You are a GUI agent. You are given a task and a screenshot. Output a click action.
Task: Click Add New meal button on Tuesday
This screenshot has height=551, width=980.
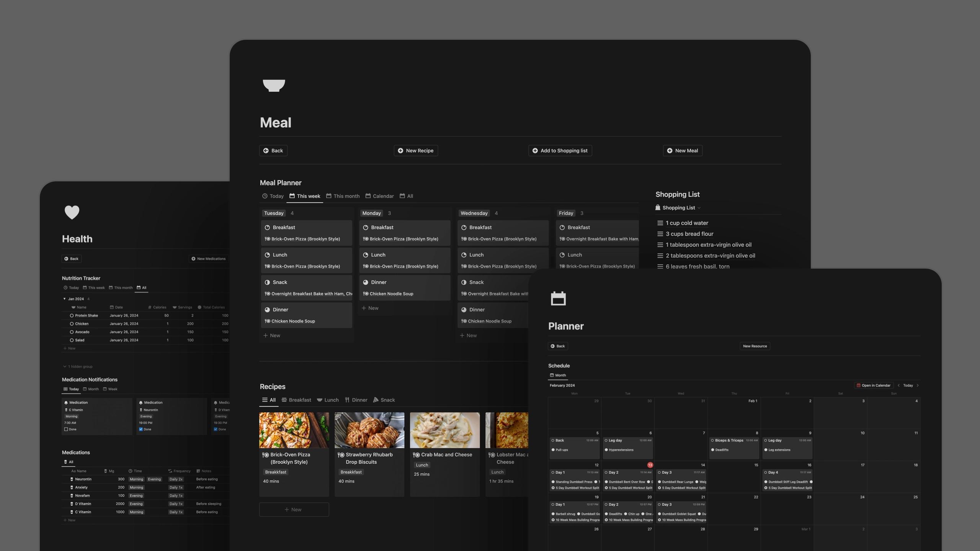(x=273, y=335)
